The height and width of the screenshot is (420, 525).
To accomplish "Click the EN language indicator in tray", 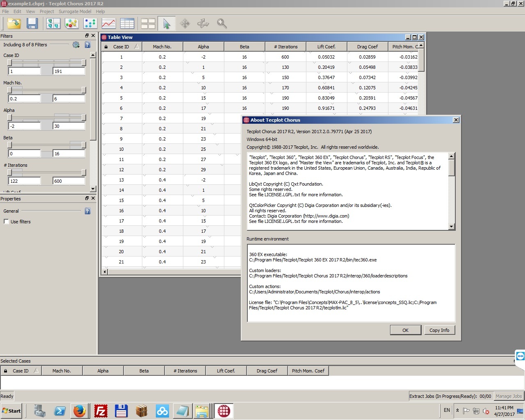I will pyautogui.click(x=447, y=410).
